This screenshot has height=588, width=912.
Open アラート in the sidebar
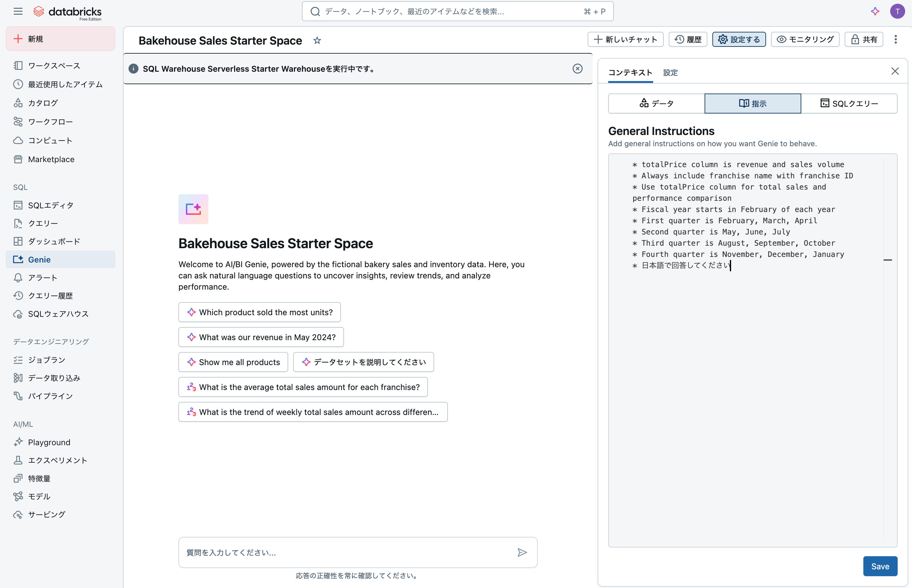(x=60, y=277)
